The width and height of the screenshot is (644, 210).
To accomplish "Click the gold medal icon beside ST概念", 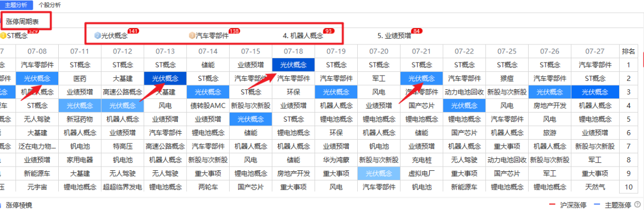I will point(2,36).
